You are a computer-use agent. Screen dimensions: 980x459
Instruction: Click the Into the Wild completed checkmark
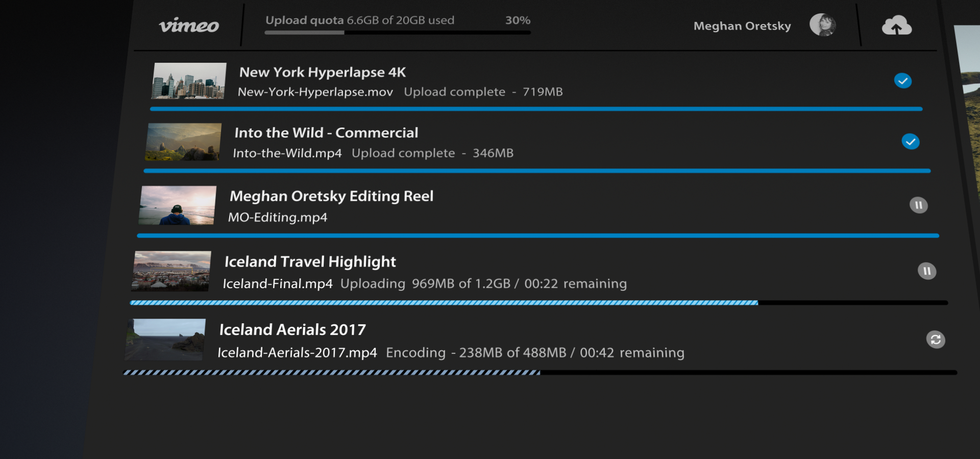point(911,141)
